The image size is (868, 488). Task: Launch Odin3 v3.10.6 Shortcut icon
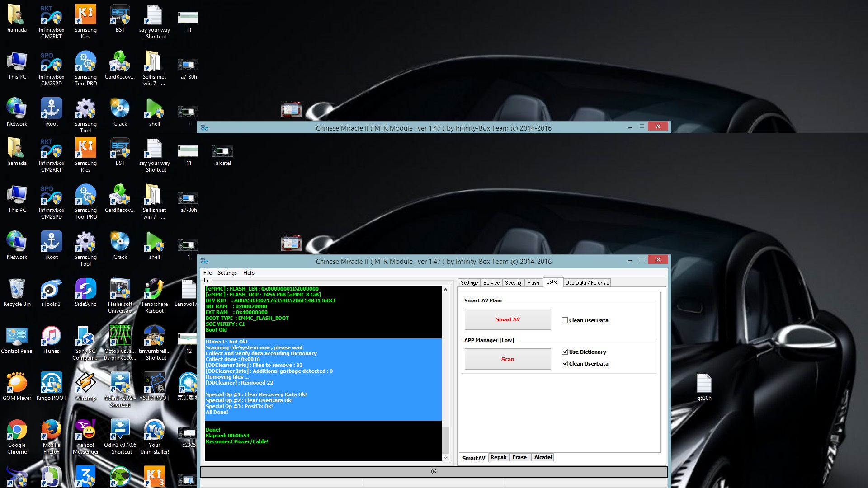point(120,437)
